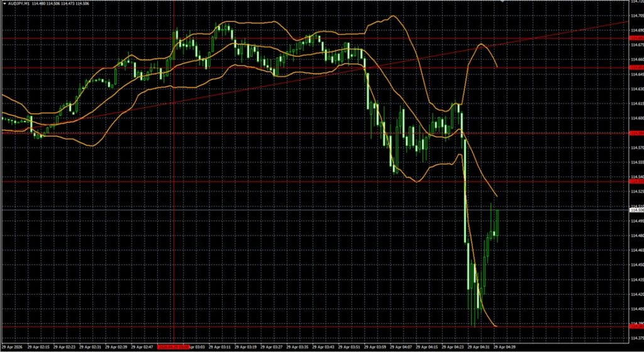Screen dimensions: 644x352
Task: Click the 29 Apr 02:15 time label
Action: click(x=38, y=347)
